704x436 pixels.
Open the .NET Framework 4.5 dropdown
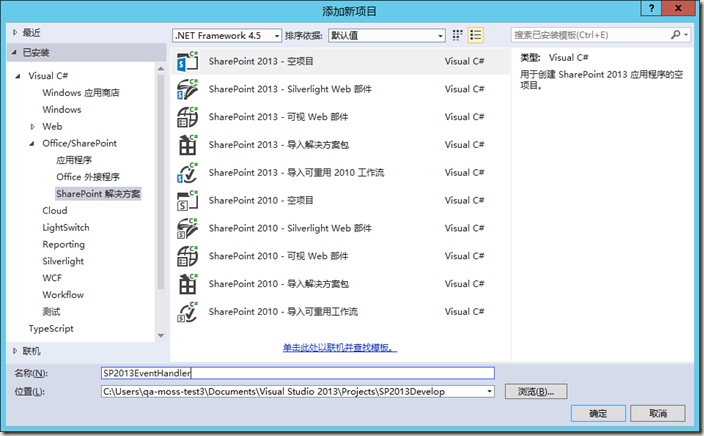[x=227, y=35]
